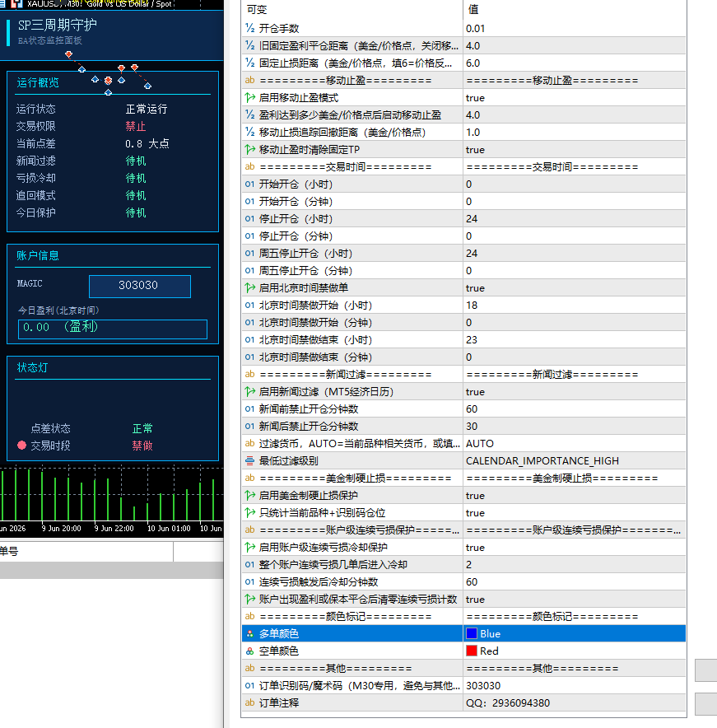
Task: Click the red status light next to 交易时段
Action: tap(21, 446)
